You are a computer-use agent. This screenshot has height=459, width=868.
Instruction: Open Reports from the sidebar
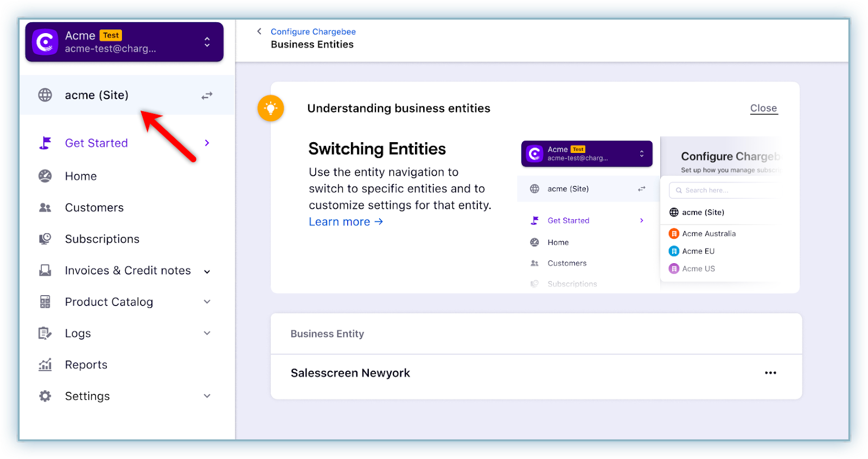pos(86,365)
